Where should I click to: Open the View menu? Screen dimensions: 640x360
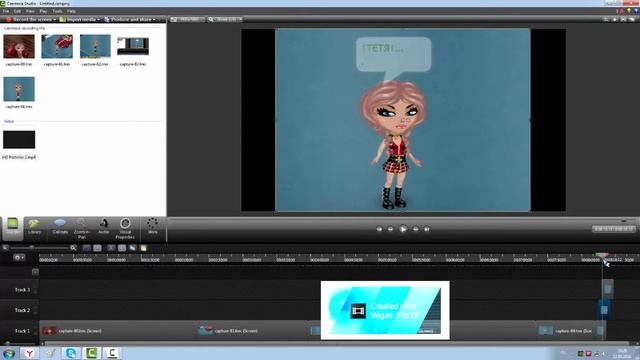[x=30, y=11]
